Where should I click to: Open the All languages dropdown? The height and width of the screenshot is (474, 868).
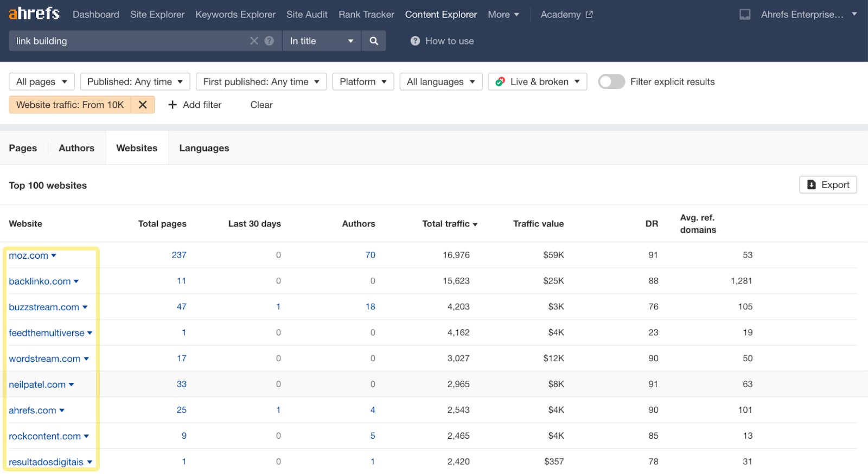(441, 82)
